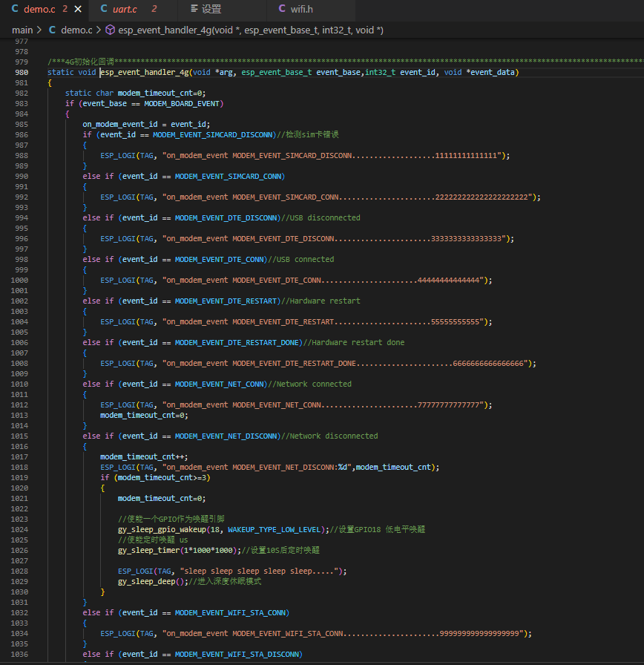Click gy_sleep_deep call on line 1029

click(x=146, y=582)
